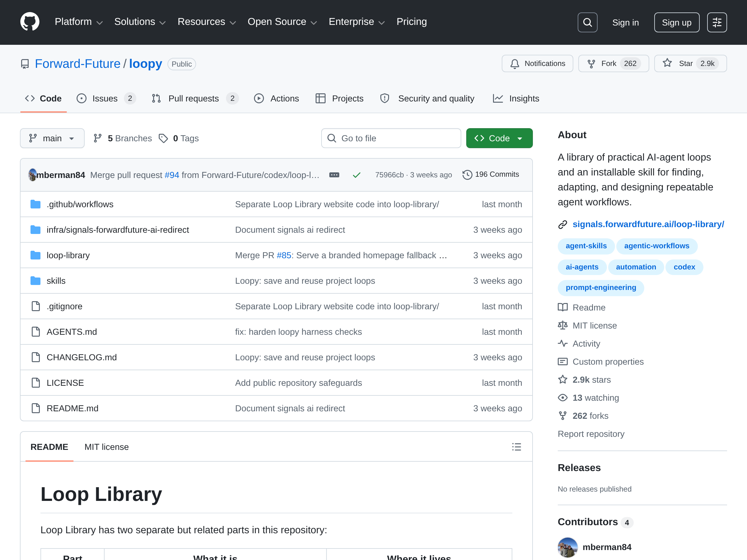Expand the Solutions menu

pos(140,22)
